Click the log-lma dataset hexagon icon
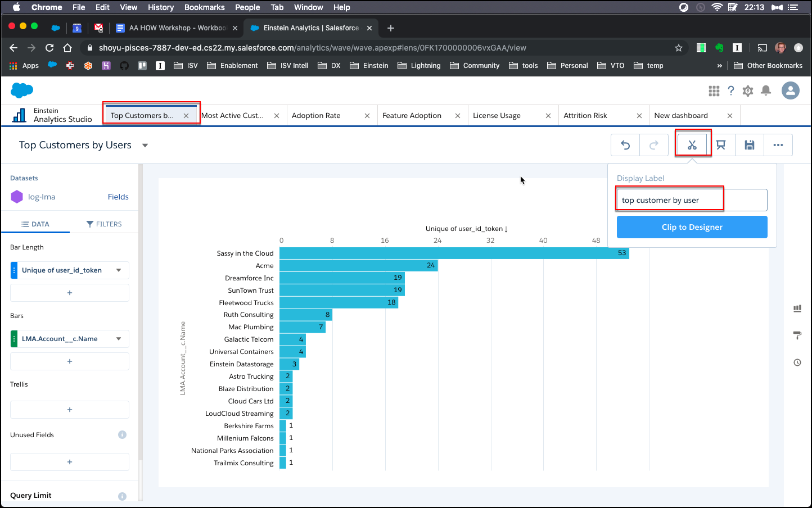812x508 pixels. (17, 197)
